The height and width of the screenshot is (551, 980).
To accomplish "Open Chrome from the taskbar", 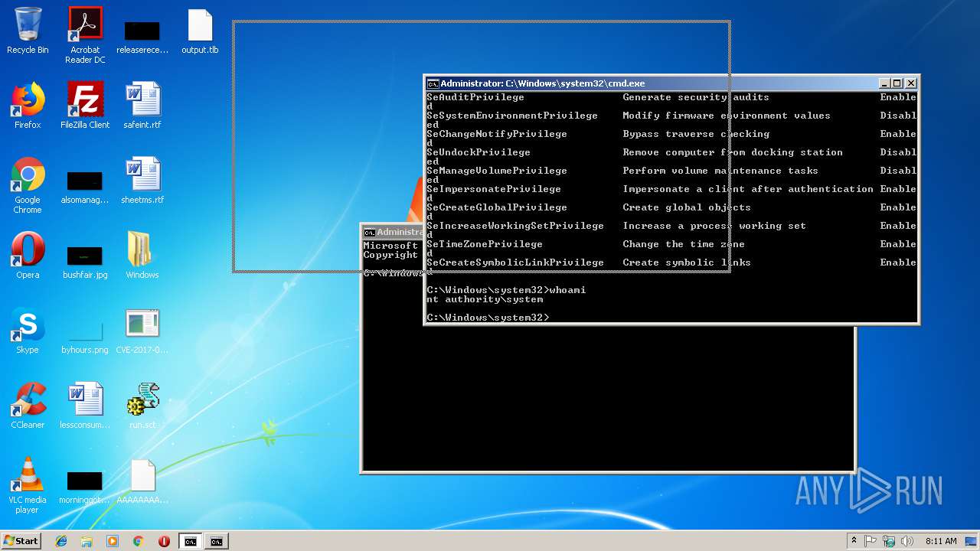I will tap(139, 541).
